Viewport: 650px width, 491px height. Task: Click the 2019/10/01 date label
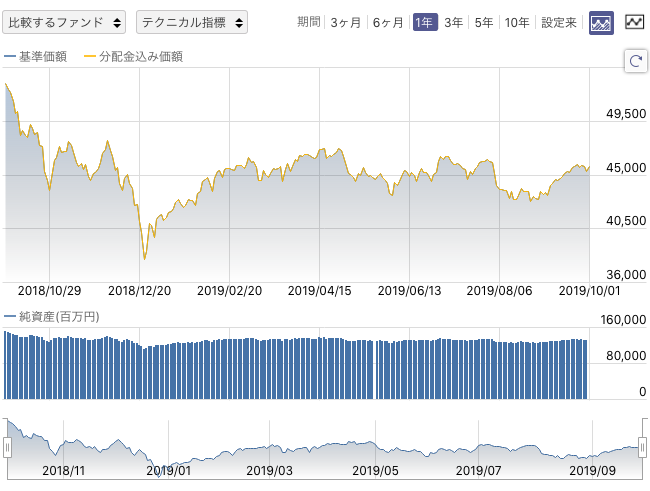click(x=589, y=291)
